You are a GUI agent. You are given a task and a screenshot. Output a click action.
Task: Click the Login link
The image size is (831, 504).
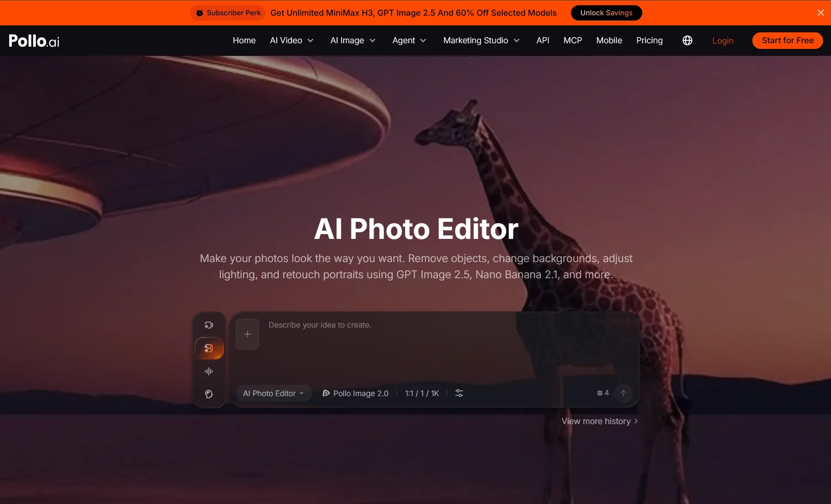(723, 41)
